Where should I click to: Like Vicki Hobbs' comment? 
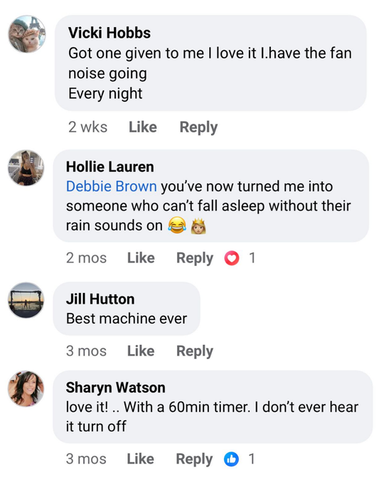tap(143, 127)
